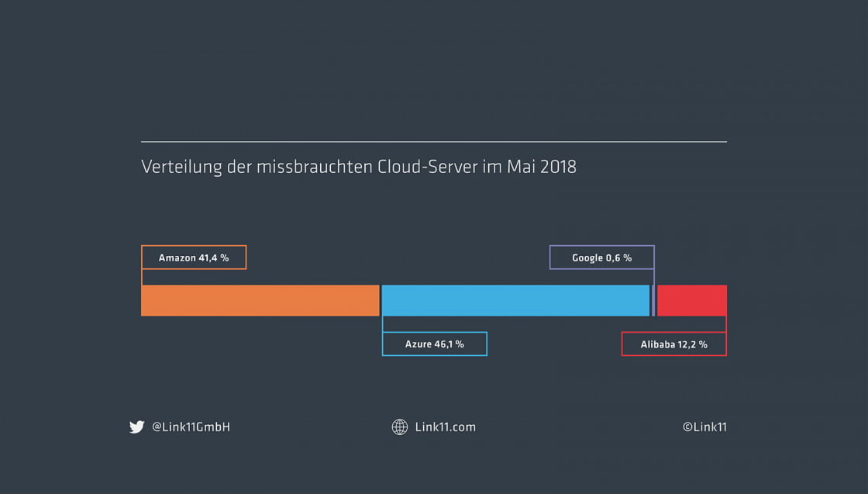868x494 pixels.
Task: Select the orange Amazon bar segment
Action: point(260,300)
